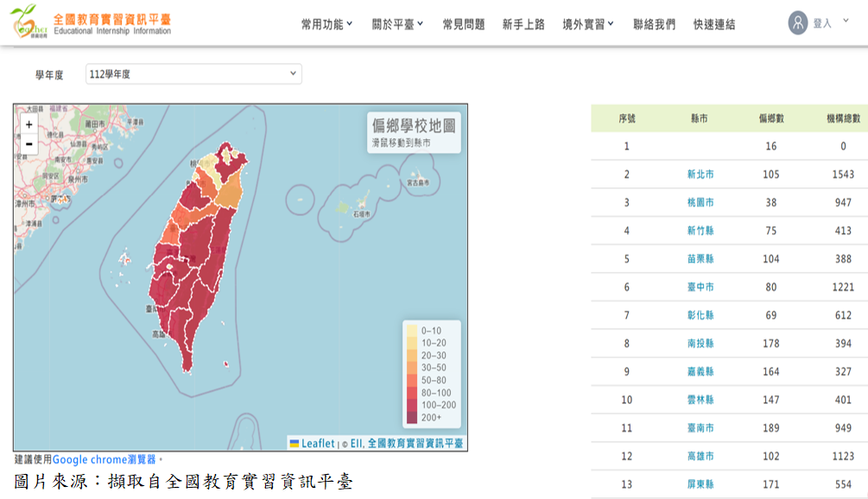This screenshot has width=868, height=499.
Task: Open the 常見問題 page
Action: (464, 24)
